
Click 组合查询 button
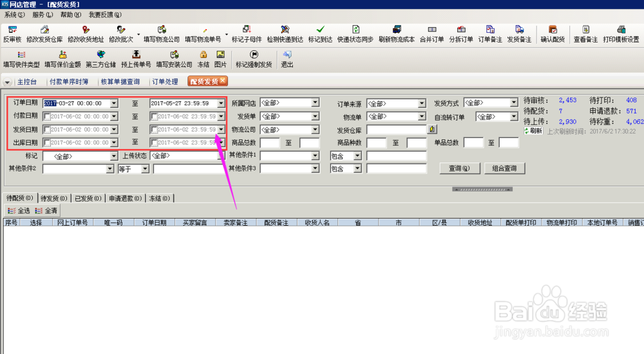tap(504, 168)
